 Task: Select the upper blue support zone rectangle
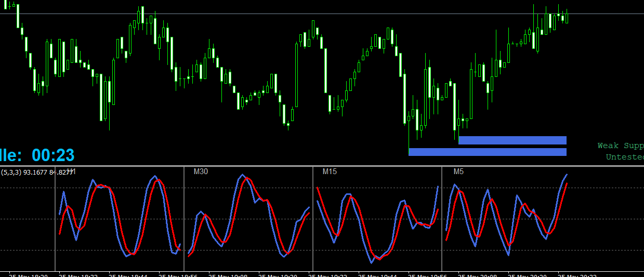point(512,140)
